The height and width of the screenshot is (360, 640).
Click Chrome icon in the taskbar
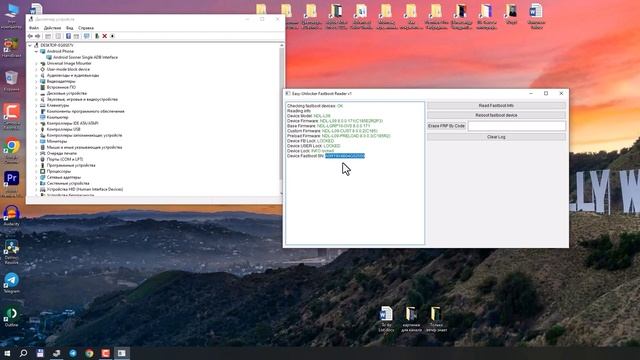pyautogui.click(x=89, y=353)
